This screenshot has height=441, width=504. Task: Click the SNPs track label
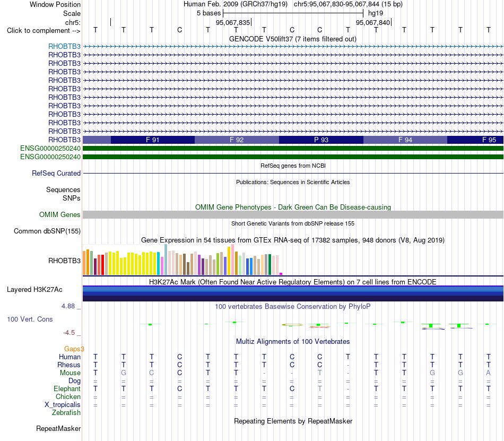click(x=72, y=198)
